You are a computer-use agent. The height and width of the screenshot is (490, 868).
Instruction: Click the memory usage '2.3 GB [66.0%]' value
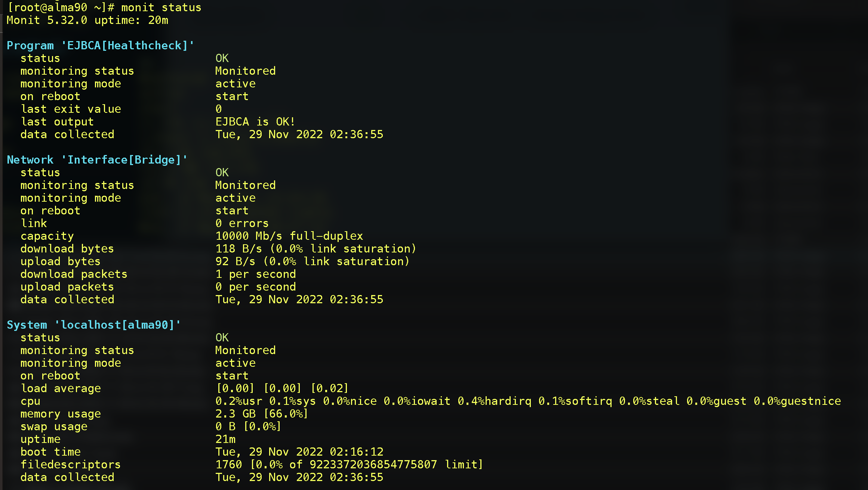click(262, 414)
